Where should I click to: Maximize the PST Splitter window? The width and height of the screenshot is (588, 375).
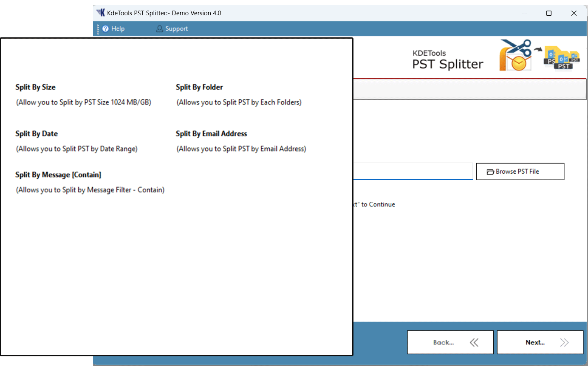[549, 13]
